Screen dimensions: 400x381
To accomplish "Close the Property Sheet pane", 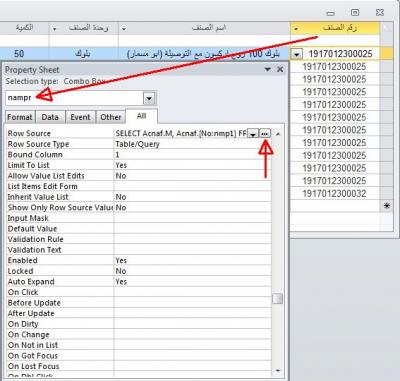I will (280, 69).
